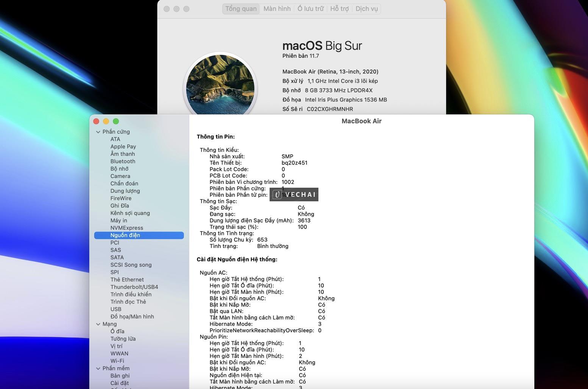Select Kênh sợi quang in the sidebar

point(130,213)
